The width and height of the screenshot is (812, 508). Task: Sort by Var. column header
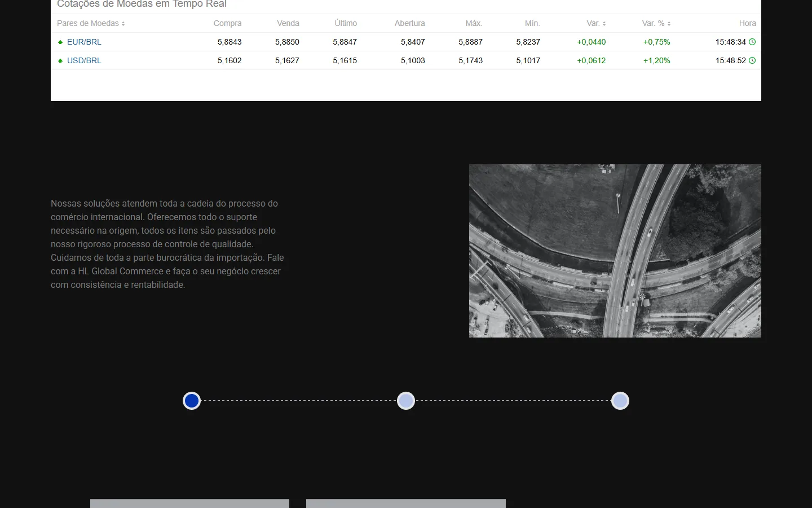coord(596,23)
